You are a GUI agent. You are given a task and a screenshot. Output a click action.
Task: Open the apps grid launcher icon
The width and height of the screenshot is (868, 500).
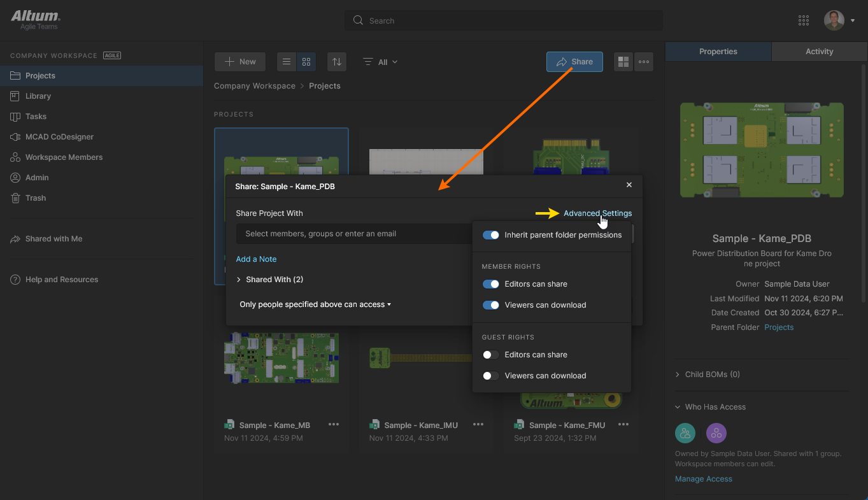(x=803, y=20)
